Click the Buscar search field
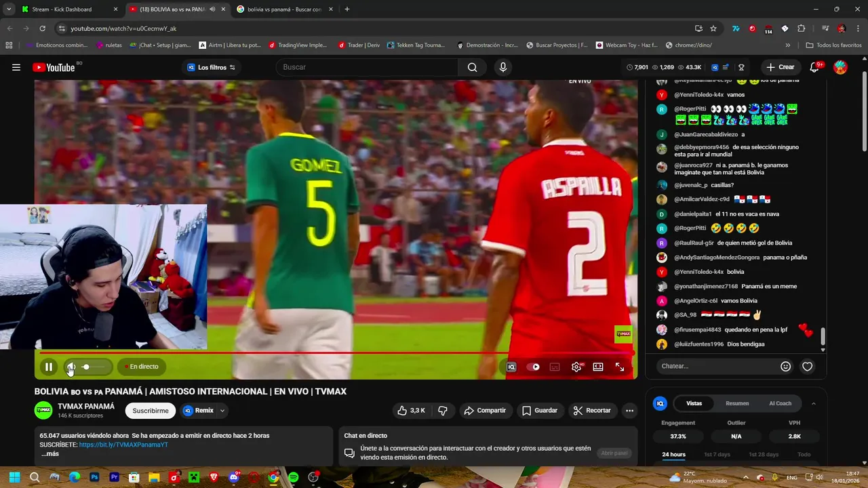 click(367, 67)
